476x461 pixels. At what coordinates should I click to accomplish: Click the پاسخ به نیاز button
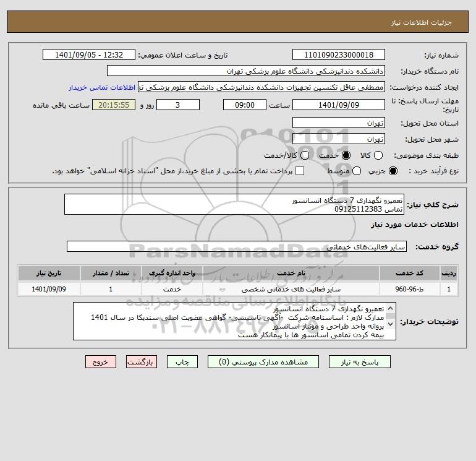tap(359, 362)
